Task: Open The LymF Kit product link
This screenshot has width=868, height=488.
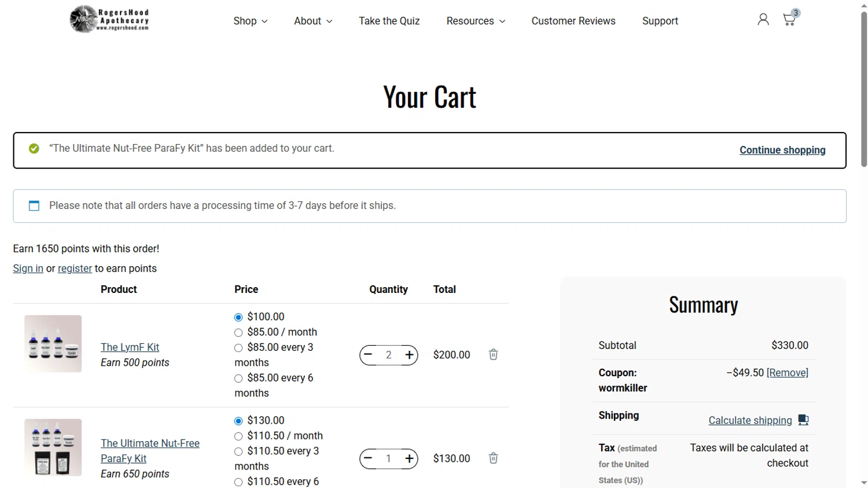Action: tap(130, 347)
